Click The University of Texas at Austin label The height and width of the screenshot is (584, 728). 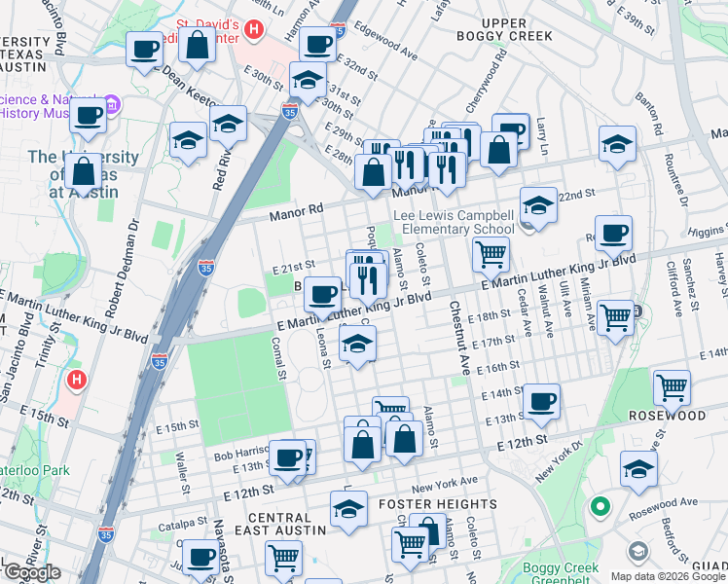click(84, 174)
